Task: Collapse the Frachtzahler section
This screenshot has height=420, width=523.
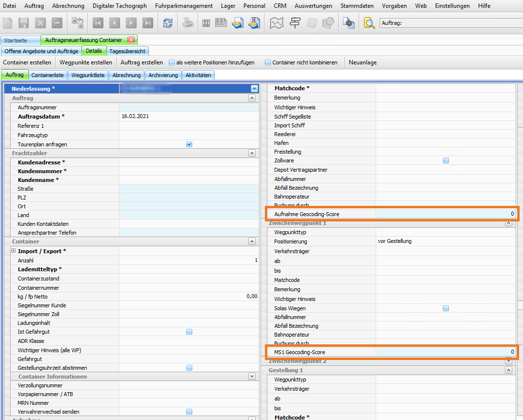Action: [x=252, y=153]
